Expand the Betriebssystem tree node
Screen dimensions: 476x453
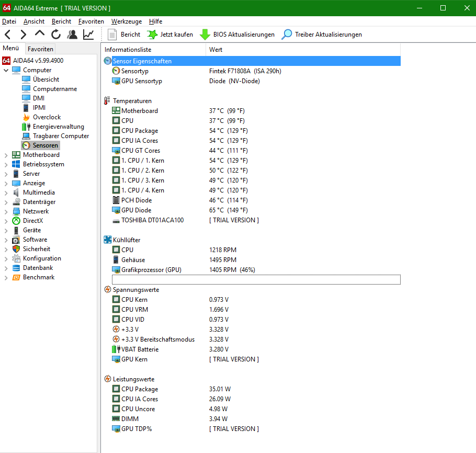pos(6,165)
